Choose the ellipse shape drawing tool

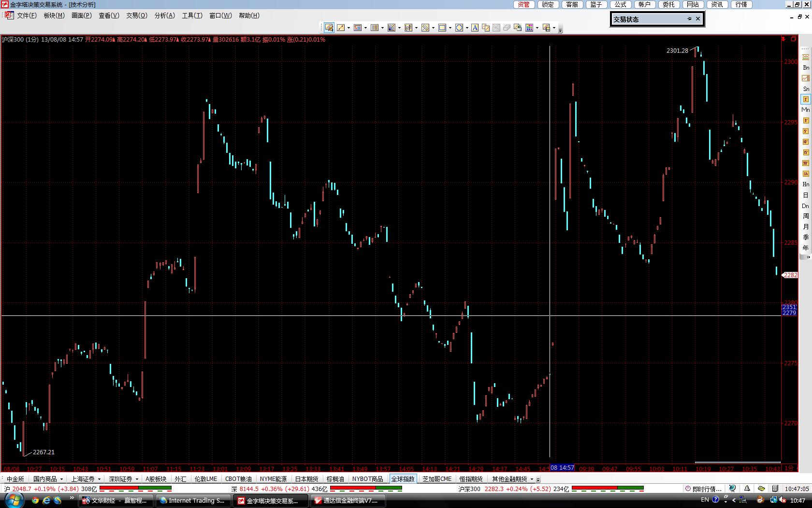pos(459,28)
